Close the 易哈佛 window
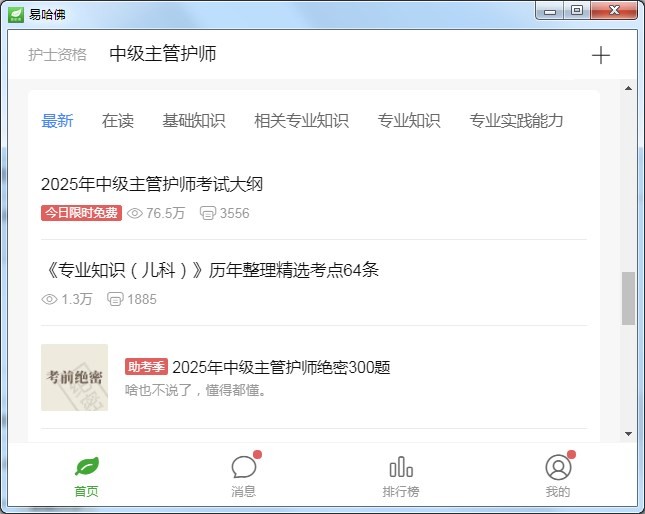Screen dimensions: 645x514 (614, 10)
